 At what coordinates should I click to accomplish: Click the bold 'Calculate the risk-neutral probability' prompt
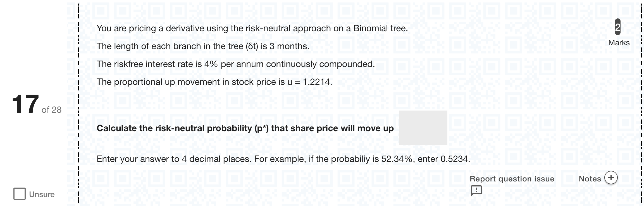245,128
